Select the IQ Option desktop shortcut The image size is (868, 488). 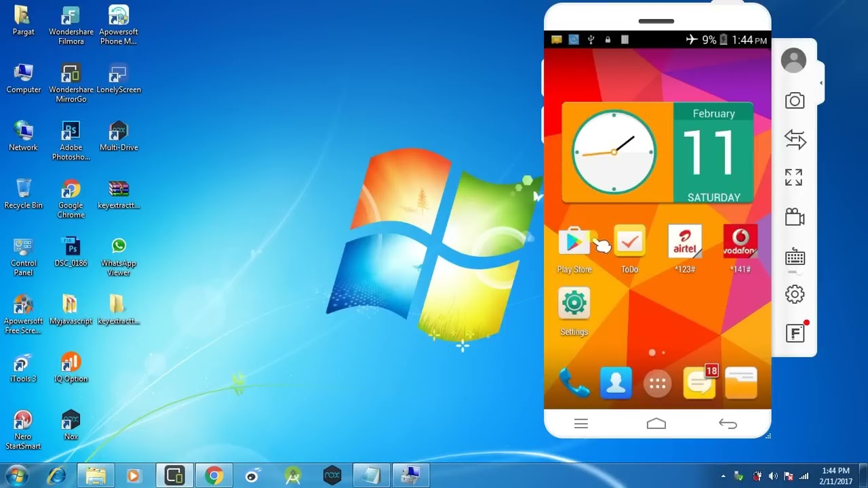coord(71,367)
